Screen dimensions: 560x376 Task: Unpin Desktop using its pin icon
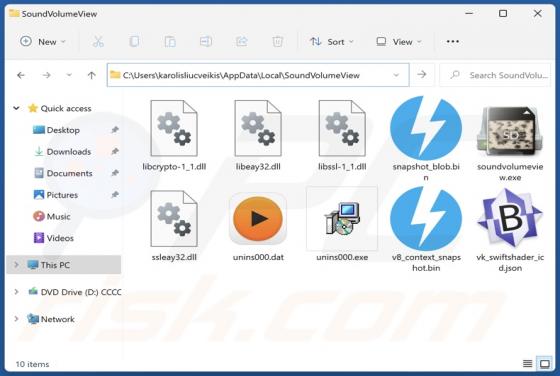tap(115, 130)
